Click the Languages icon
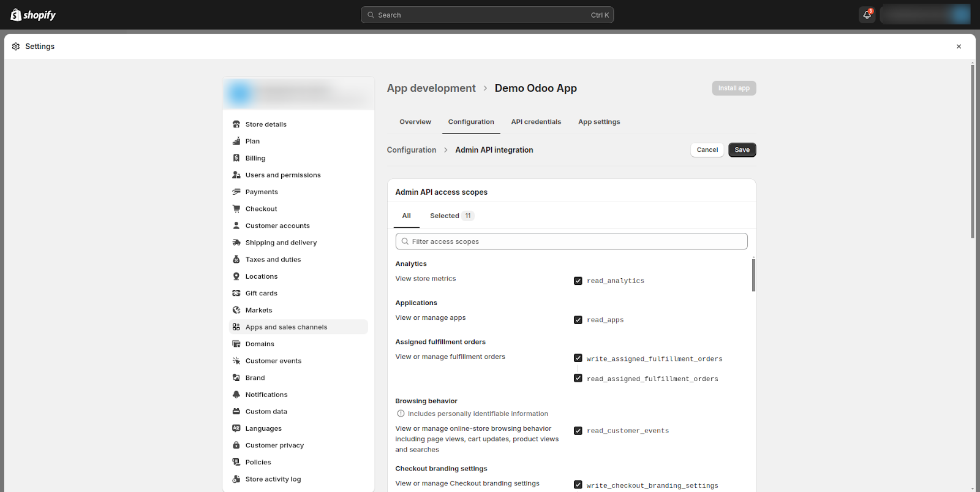The width and height of the screenshot is (980, 492). pyautogui.click(x=236, y=429)
